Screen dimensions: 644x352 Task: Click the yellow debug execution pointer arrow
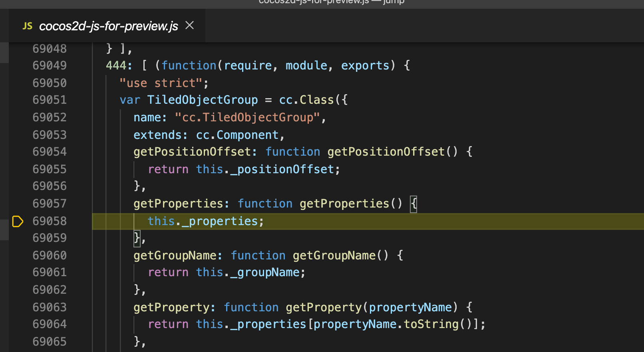click(x=18, y=221)
